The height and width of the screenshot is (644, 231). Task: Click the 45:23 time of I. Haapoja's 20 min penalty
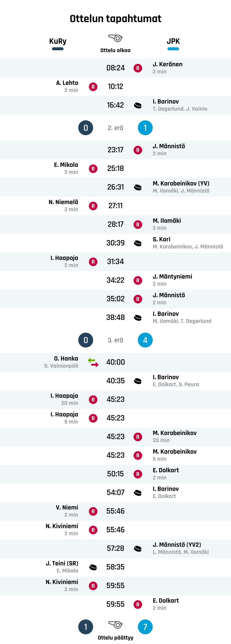coord(115,399)
